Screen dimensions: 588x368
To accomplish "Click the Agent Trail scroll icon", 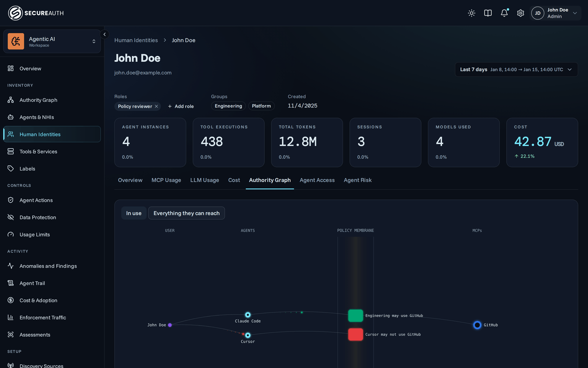I will [x=11, y=283].
